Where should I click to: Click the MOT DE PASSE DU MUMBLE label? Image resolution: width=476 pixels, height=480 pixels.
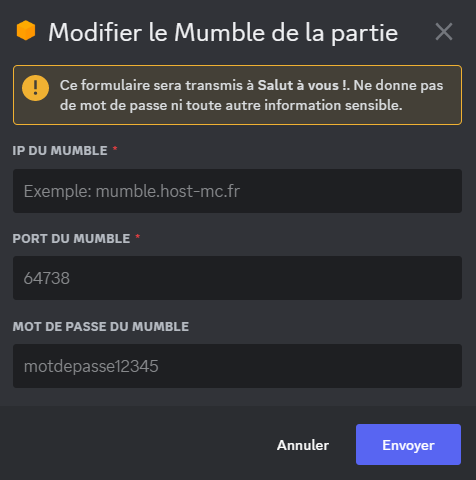coord(101,327)
